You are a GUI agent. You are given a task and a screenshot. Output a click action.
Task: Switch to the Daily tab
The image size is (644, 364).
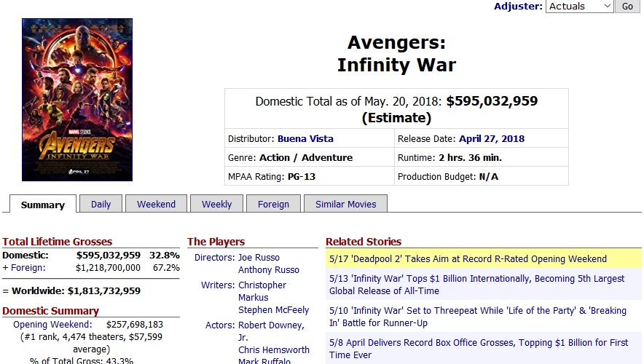pyautogui.click(x=101, y=204)
